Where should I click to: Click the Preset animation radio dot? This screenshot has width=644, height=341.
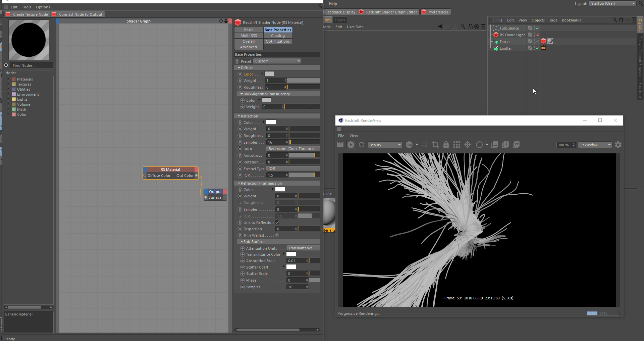[237, 61]
